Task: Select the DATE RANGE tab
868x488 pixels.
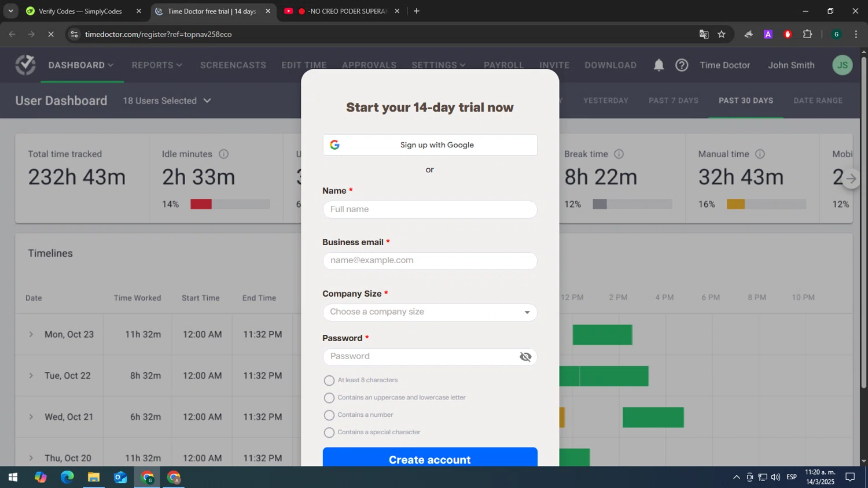Action: (818, 101)
